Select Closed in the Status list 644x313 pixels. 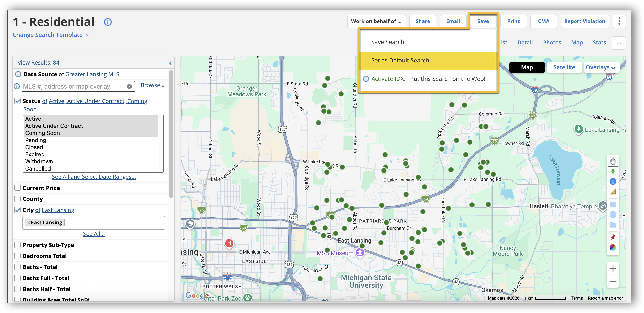click(91, 147)
